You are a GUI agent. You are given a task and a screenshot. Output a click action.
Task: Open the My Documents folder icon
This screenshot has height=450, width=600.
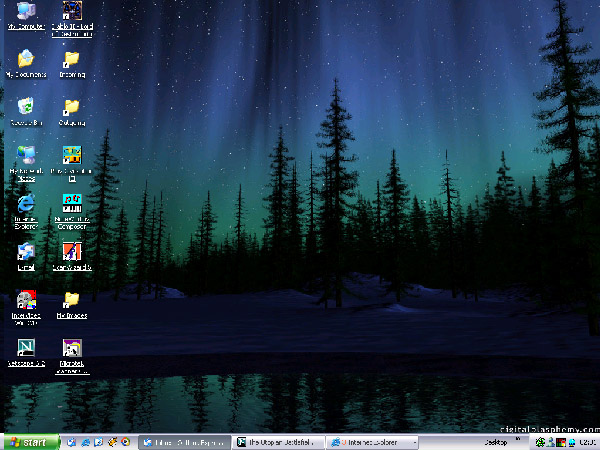click(x=25, y=59)
